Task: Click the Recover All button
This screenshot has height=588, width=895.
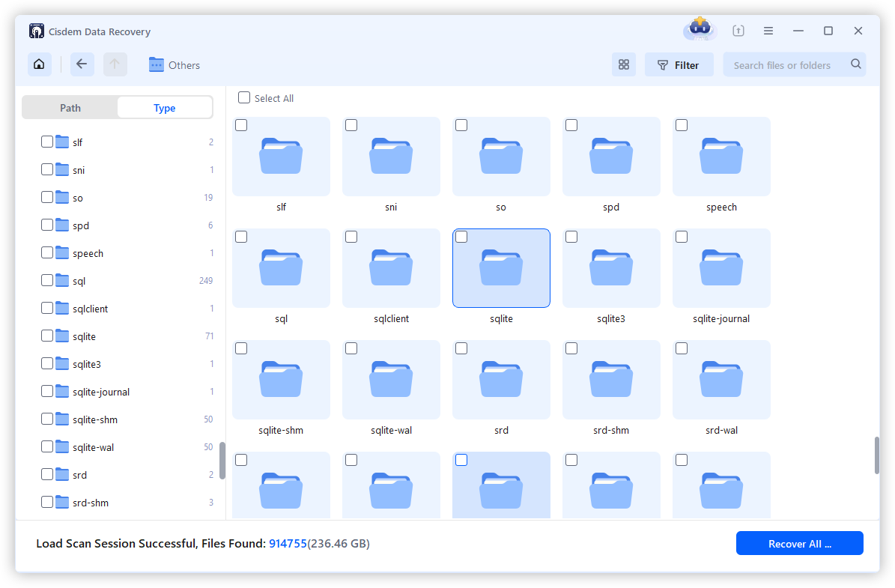Action: 799,543
